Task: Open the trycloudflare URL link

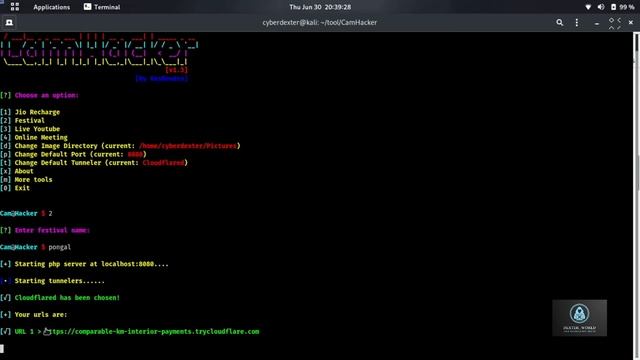Action: click(x=151, y=331)
